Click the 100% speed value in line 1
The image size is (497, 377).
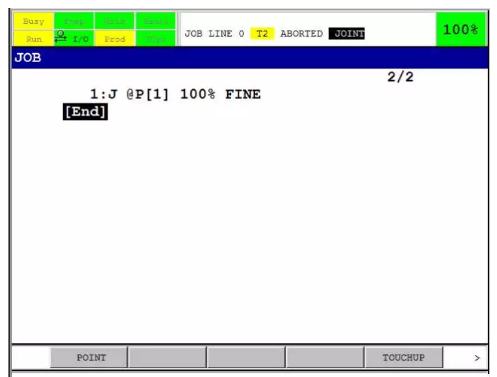[x=198, y=94]
